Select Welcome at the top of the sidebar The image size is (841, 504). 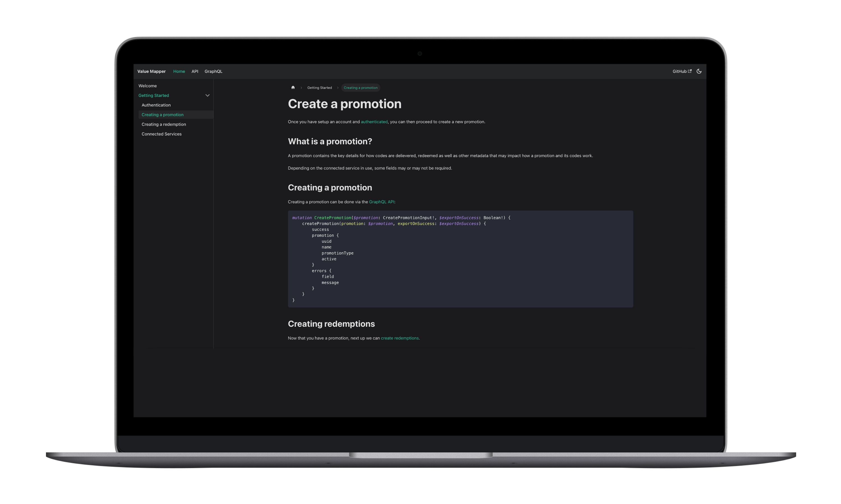[147, 86]
